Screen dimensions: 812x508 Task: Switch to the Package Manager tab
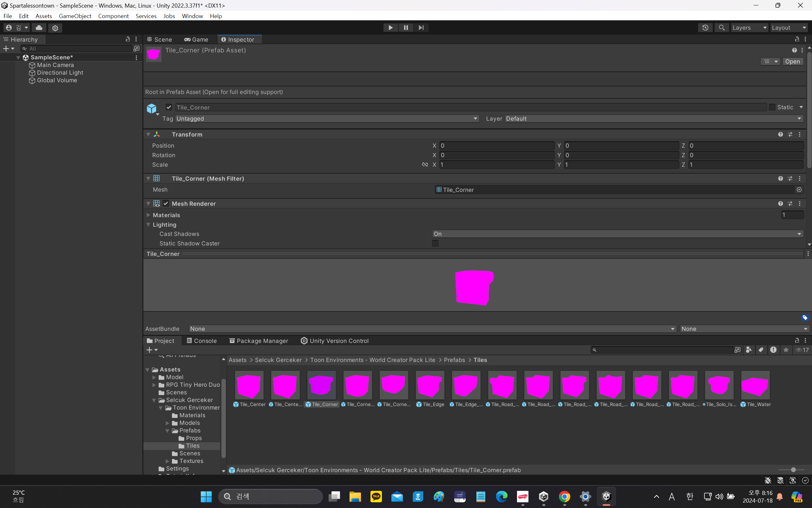click(259, 341)
